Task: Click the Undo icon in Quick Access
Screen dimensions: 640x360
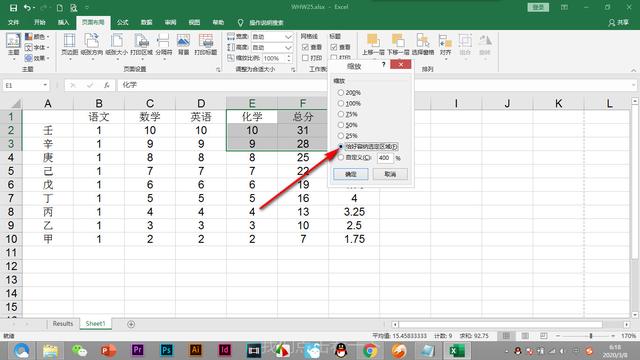Action: (x=27, y=8)
